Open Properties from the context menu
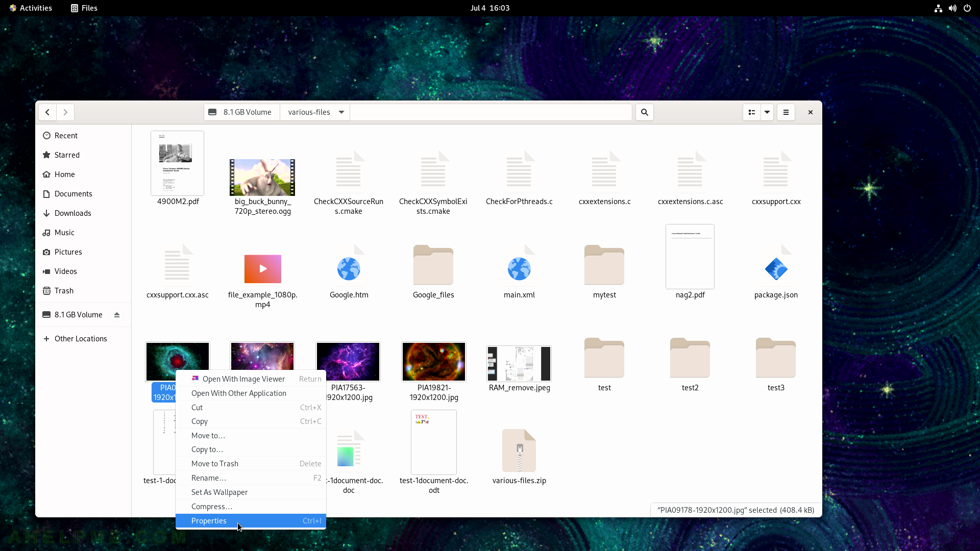Viewport: 980px width, 551px height. 251,521
